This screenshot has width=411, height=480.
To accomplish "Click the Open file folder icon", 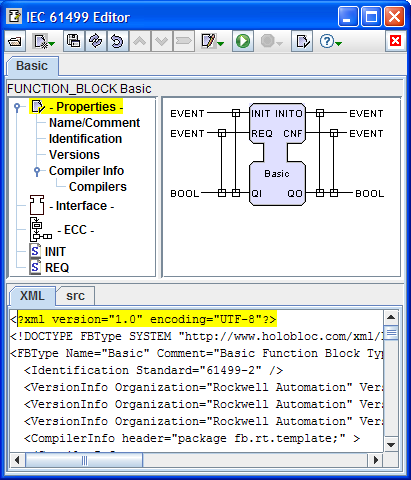I will [x=15, y=42].
